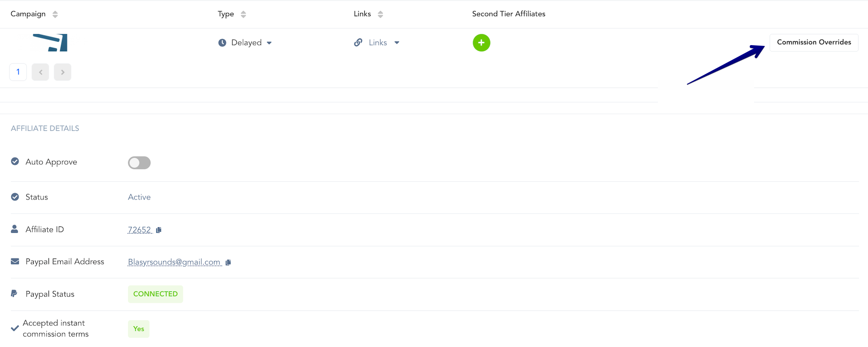Sort table using the Links sort arrows
This screenshot has width=868, height=347.
[x=380, y=14]
